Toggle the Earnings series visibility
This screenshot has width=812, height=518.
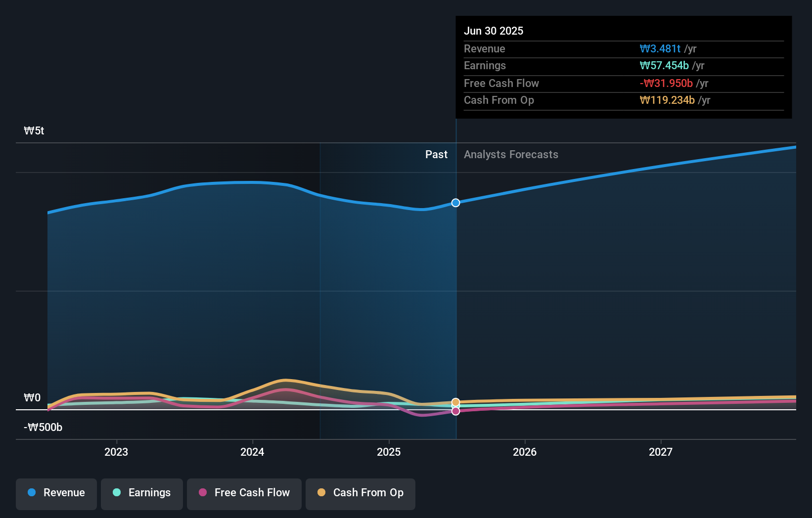pos(142,493)
